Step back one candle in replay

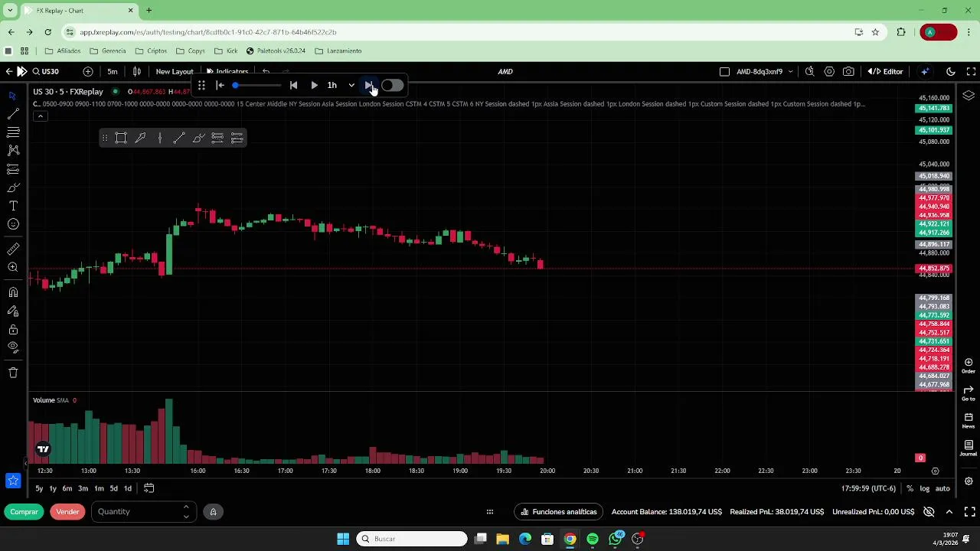(x=293, y=86)
